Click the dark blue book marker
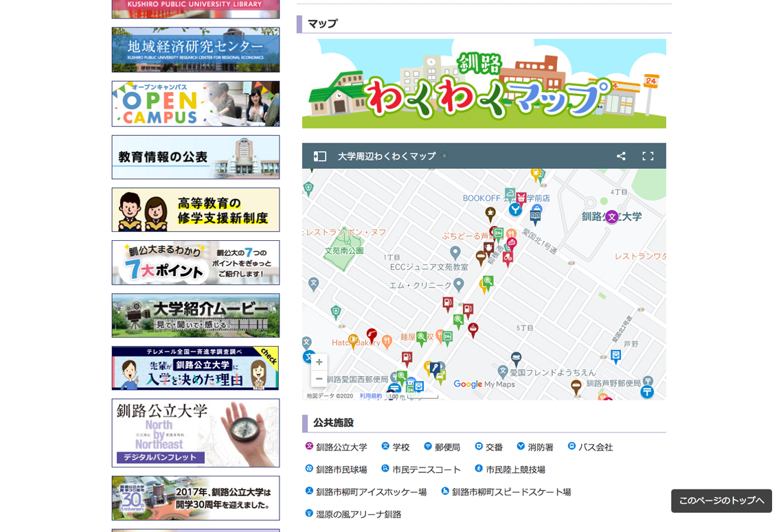 (x=535, y=216)
